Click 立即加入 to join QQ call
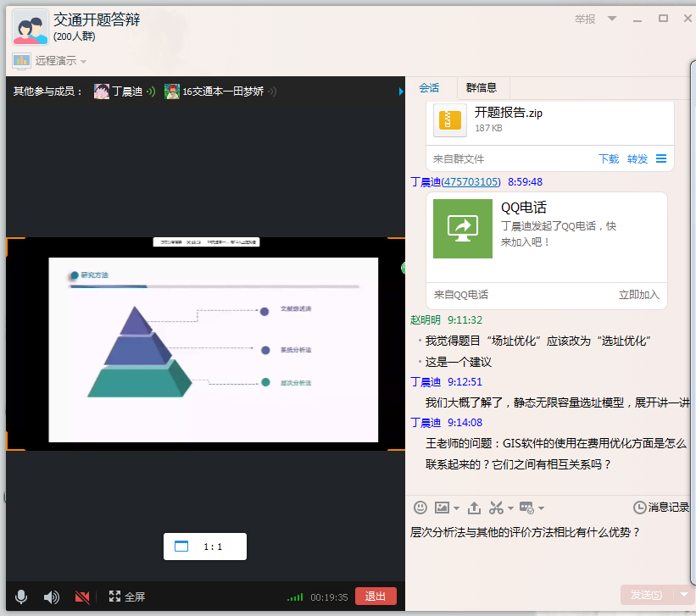Viewport: 696px width, 616px height. pyautogui.click(x=638, y=295)
